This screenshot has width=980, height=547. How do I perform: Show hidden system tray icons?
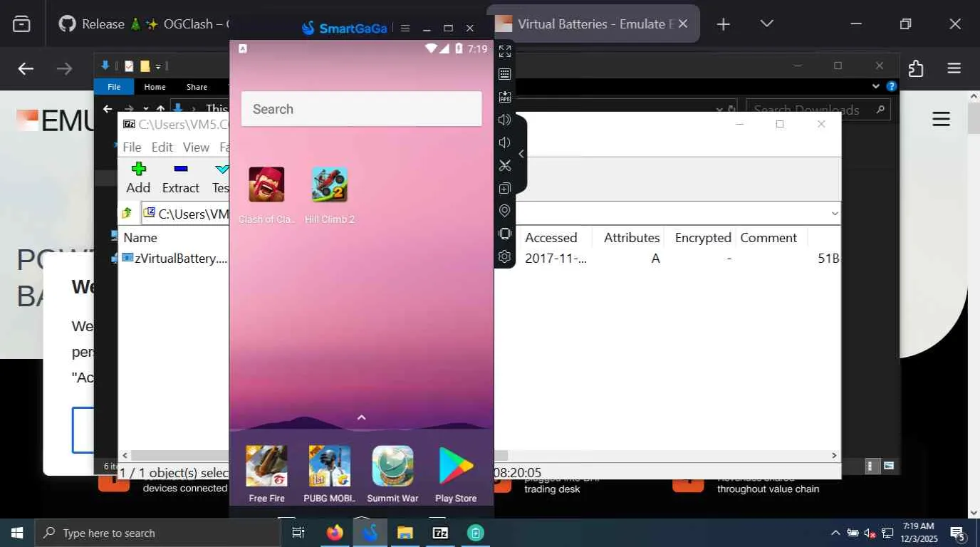835,533
